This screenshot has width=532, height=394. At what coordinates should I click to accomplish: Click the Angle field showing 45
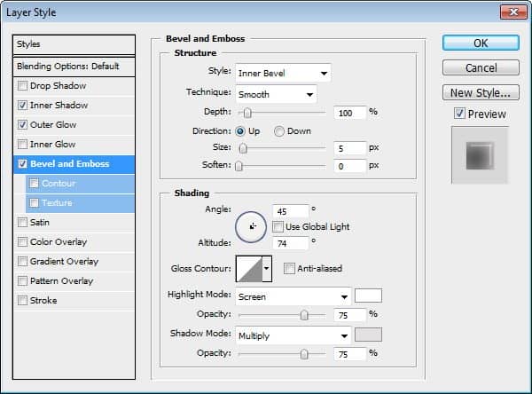[x=291, y=211]
